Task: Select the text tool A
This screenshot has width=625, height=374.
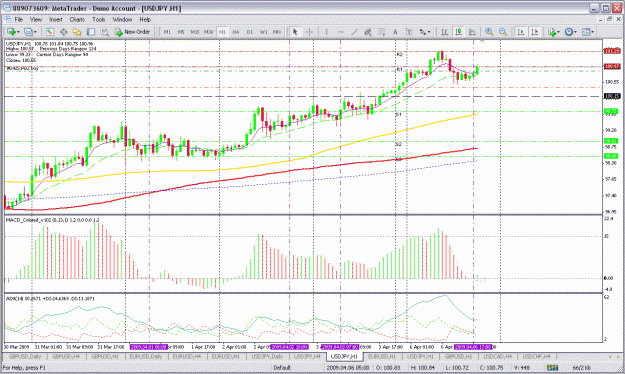Action: pos(395,32)
